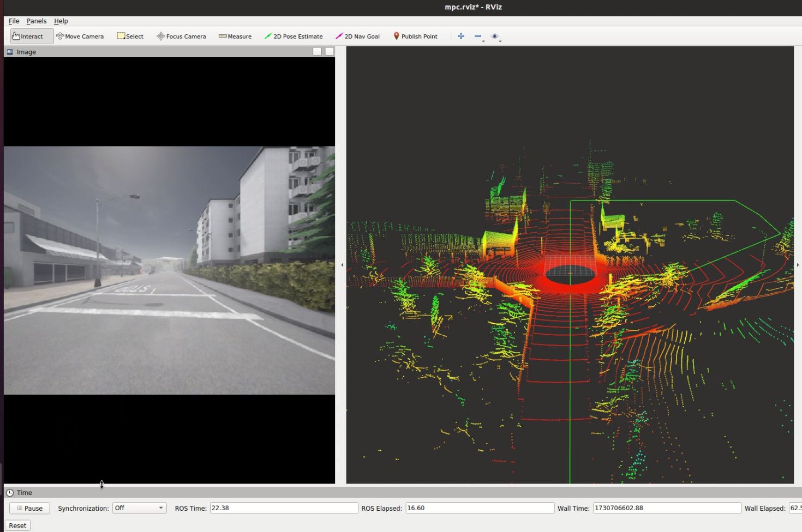
Task: Open the File menu
Action: [x=14, y=21]
